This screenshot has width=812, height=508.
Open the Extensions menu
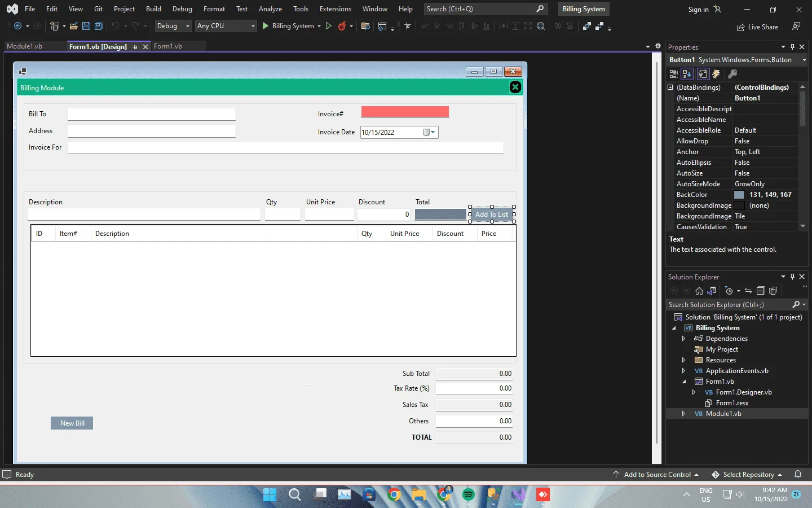point(335,9)
